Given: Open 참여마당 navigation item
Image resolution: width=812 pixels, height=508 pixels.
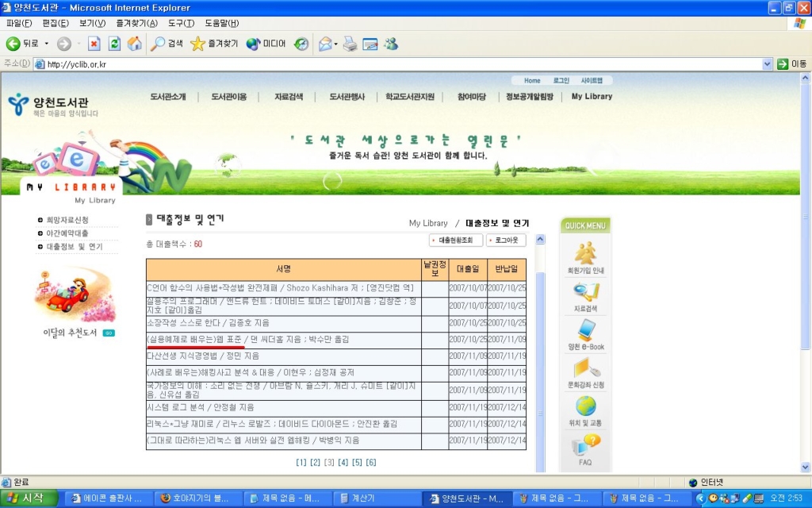Looking at the screenshot, I should pos(471,96).
